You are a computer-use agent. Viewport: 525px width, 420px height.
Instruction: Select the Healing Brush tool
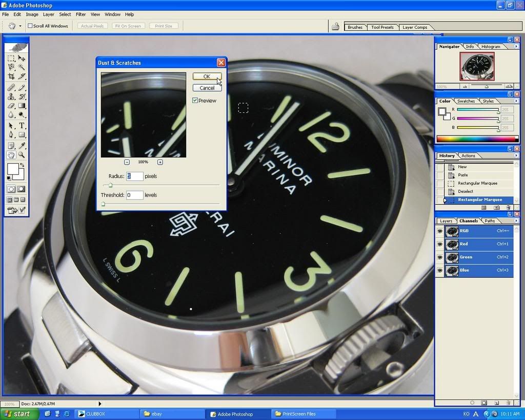(x=11, y=88)
